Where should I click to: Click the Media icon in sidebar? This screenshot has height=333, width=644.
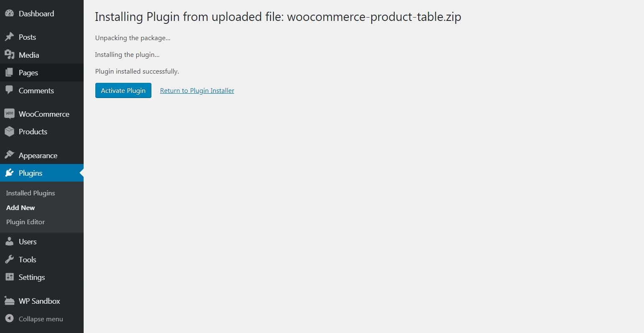9,55
